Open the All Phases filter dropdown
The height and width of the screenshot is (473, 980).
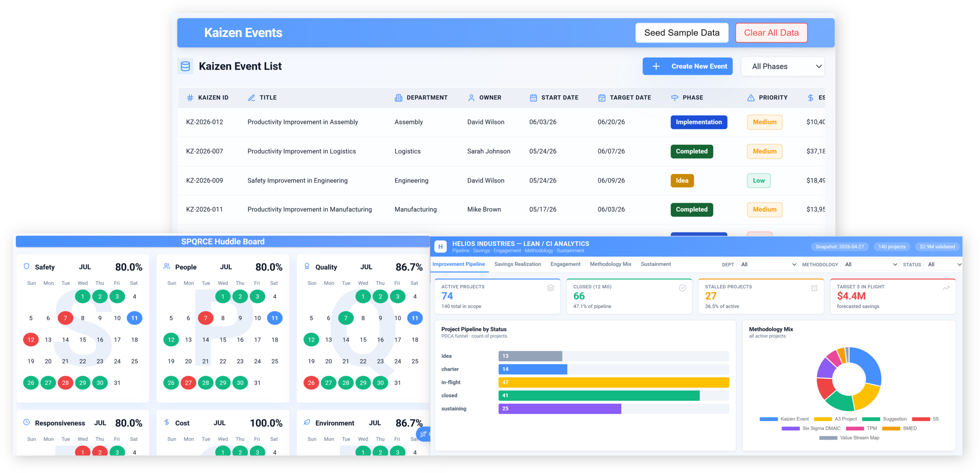[783, 66]
